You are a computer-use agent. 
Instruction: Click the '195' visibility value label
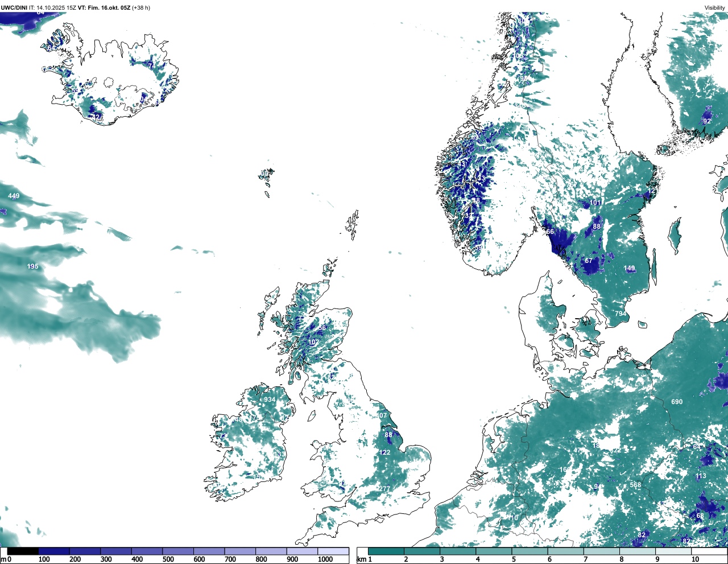[33, 267]
